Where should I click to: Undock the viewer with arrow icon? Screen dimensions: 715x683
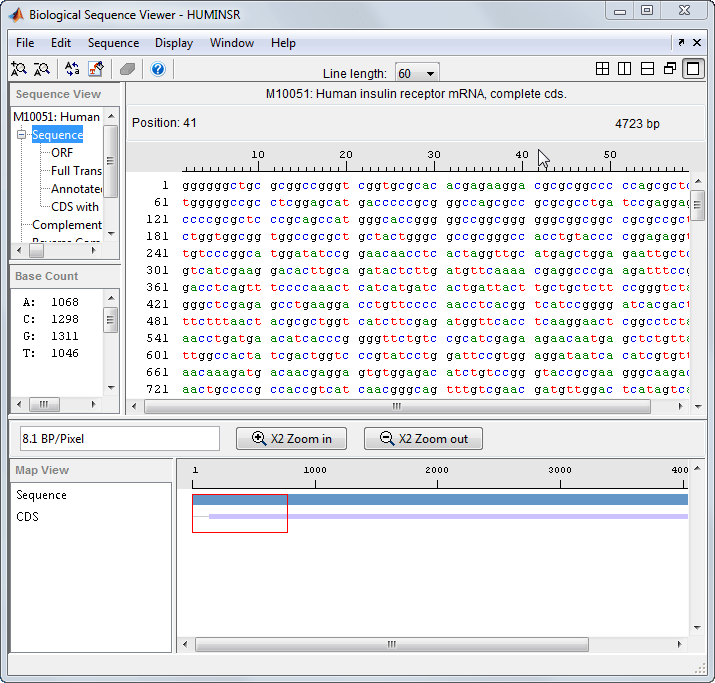point(681,42)
